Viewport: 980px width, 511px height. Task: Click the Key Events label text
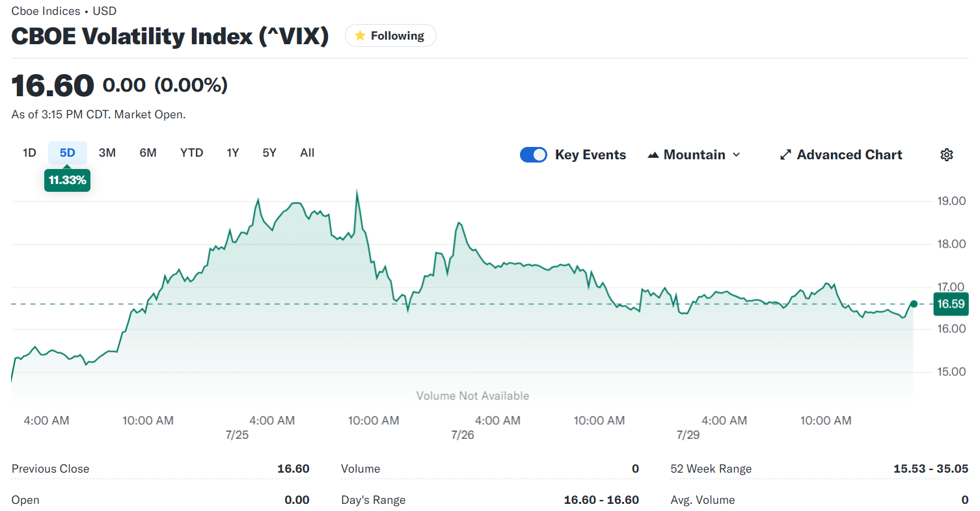pyautogui.click(x=590, y=155)
